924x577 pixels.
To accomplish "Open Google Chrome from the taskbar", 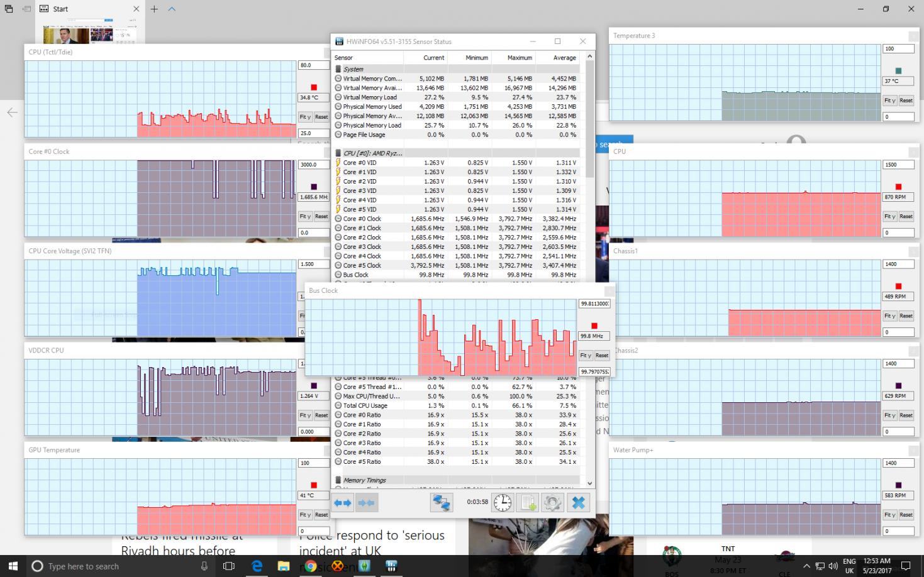I will [x=310, y=566].
